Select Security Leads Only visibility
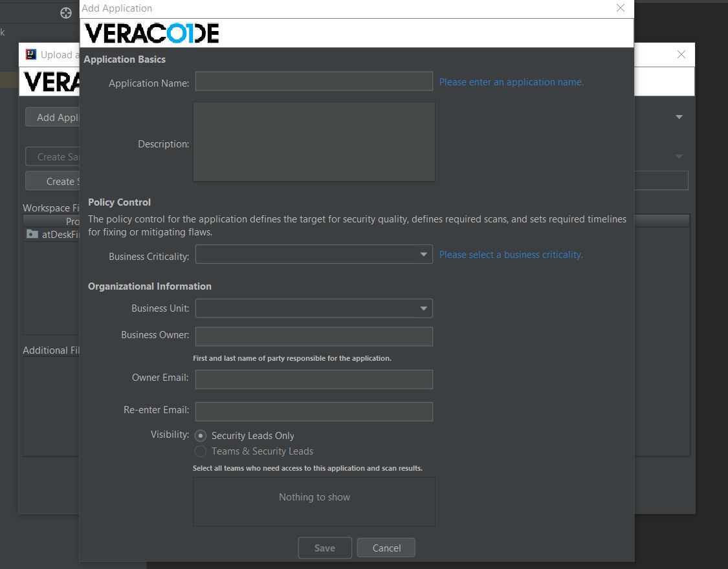 (x=201, y=435)
